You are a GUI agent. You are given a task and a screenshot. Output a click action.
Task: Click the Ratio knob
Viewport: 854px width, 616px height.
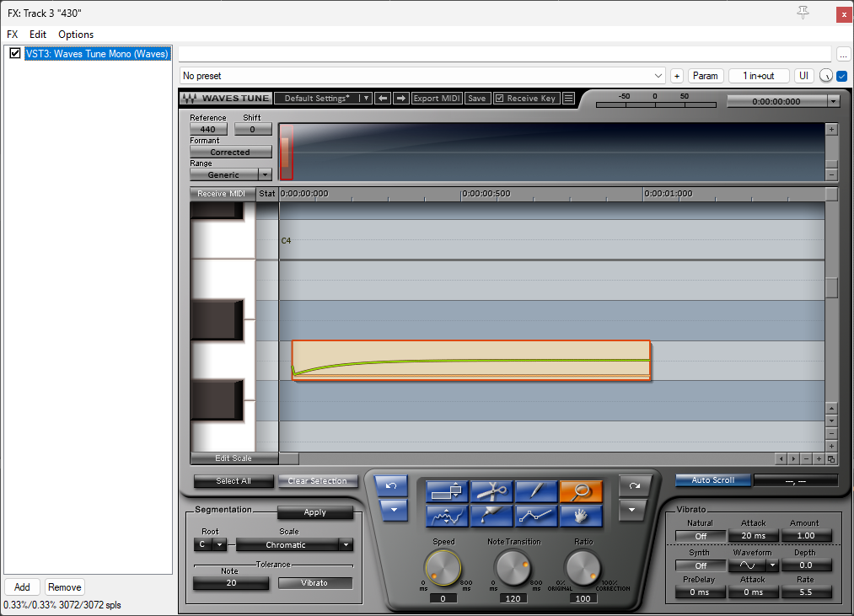point(583,567)
